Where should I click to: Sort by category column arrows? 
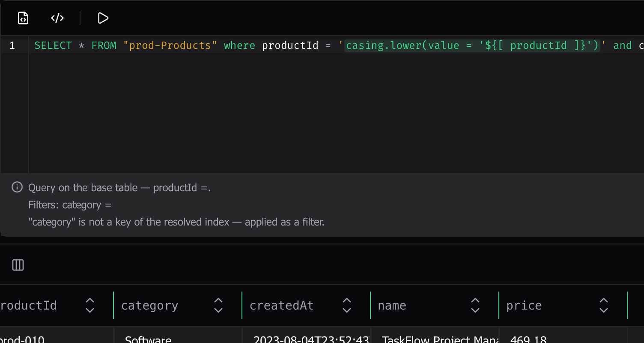pos(218,305)
